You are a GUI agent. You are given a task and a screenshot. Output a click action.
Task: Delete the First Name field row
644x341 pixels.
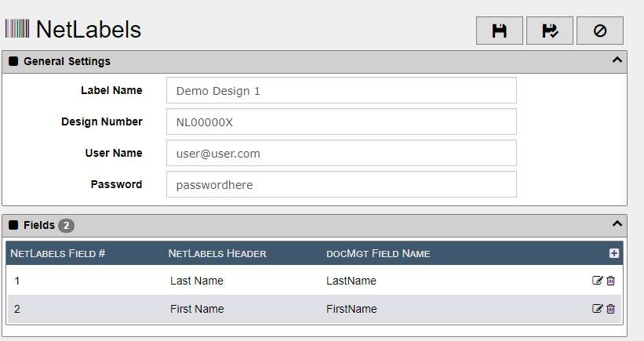click(611, 309)
